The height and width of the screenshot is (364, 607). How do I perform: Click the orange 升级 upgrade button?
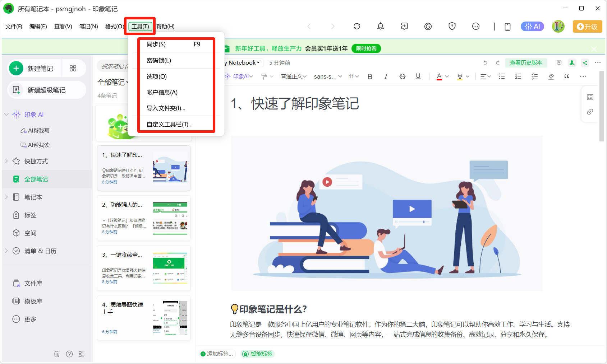tap(587, 27)
